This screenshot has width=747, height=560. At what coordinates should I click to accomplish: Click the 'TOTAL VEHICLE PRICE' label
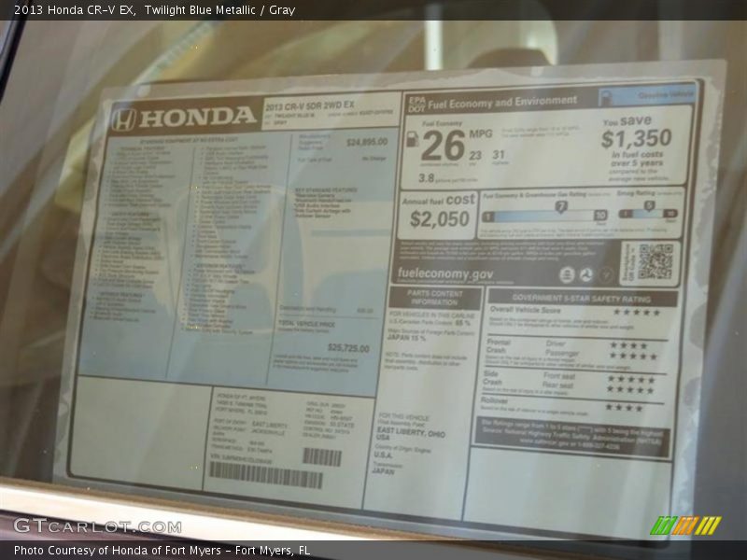click(307, 324)
